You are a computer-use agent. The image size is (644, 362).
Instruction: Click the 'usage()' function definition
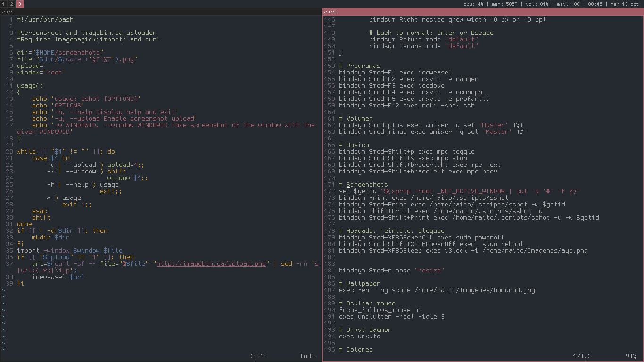[x=30, y=86]
